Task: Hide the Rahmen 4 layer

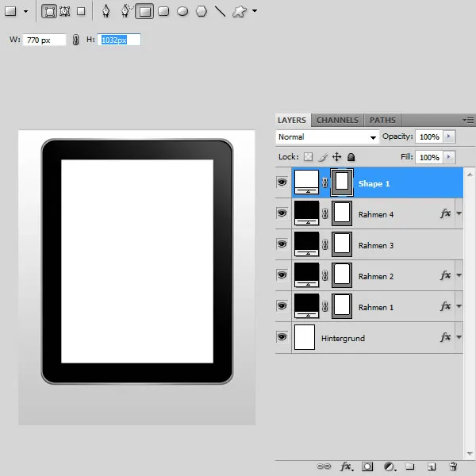Action: pos(282,213)
